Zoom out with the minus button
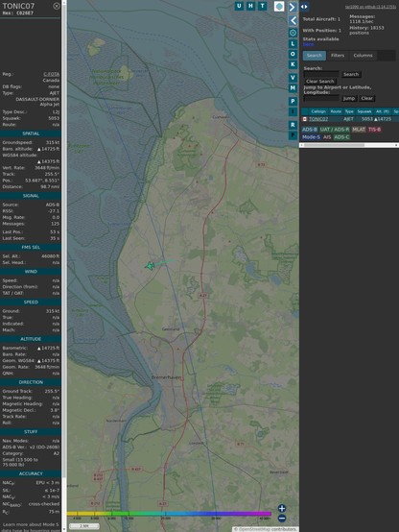Screen dimensions: 399x532 [x=282, y=519]
